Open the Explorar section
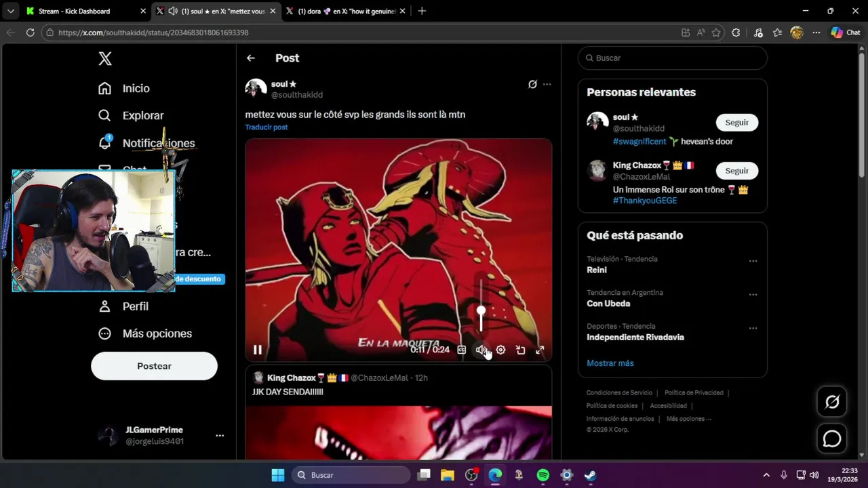868x488 pixels. [131, 115]
